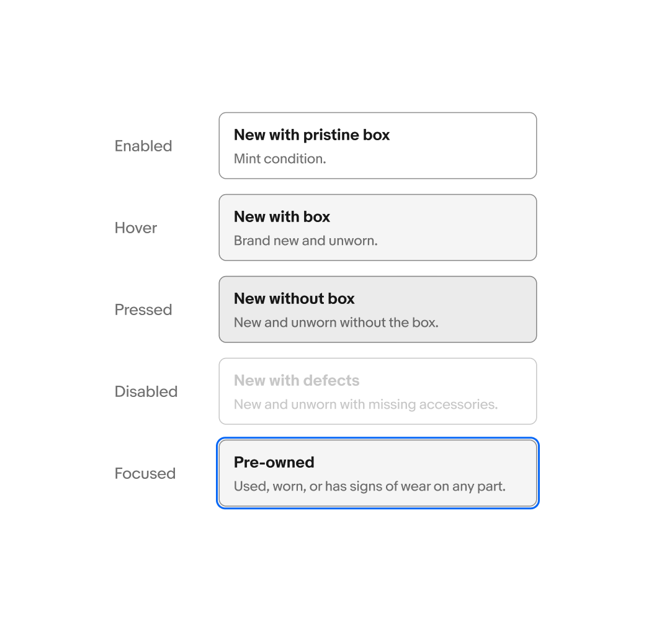672x619 pixels.
Task: Click the "Mint condition." description text
Action: [x=280, y=159]
